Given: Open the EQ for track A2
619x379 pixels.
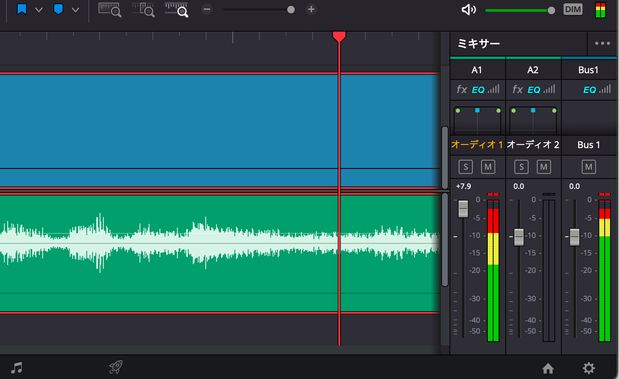Looking at the screenshot, I should click(534, 90).
